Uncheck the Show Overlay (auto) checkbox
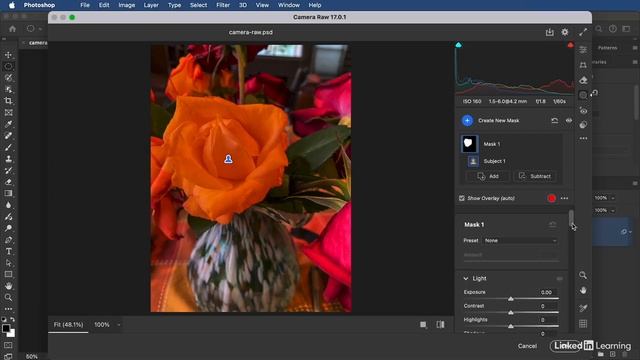This screenshot has width=640, height=360. pos(462,198)
